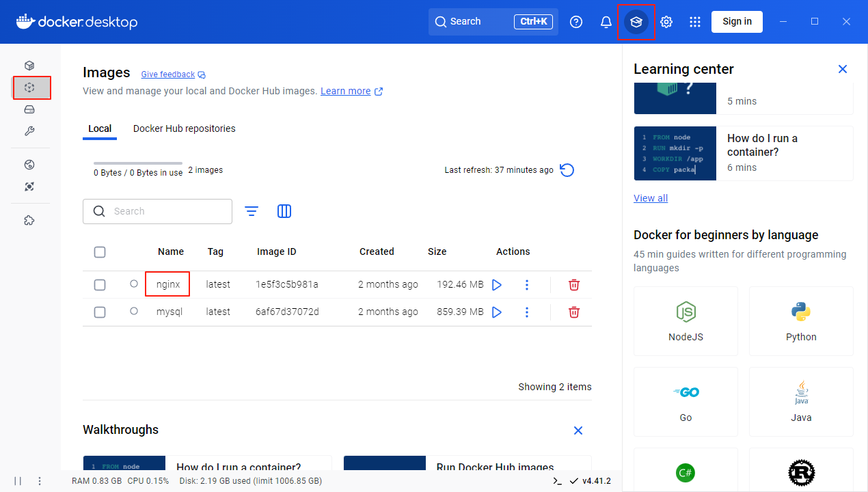The height and width of the screenshot is (492, 868).
Task: Open the Extensions puzzle icon
Action: click(29, 220)
